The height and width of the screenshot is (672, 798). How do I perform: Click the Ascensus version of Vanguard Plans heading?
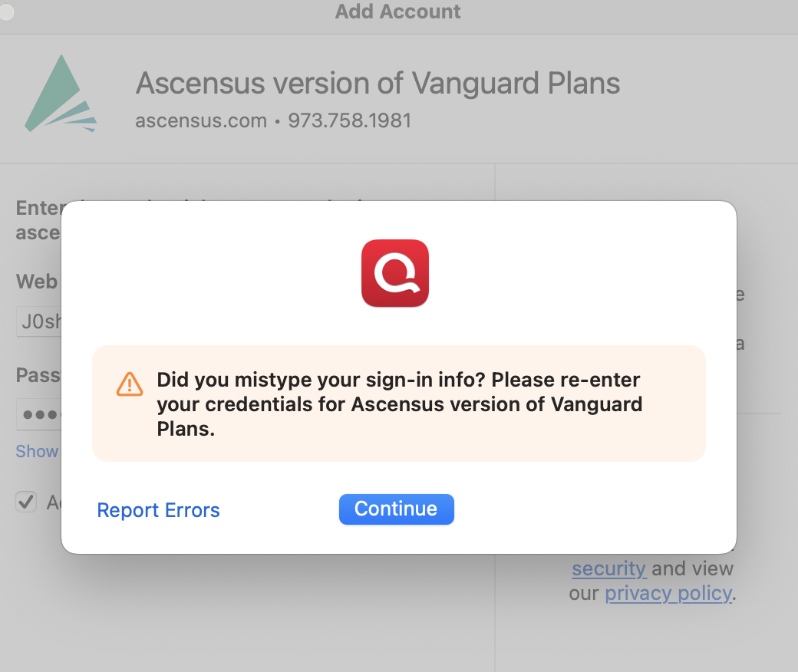click(378, 83)
